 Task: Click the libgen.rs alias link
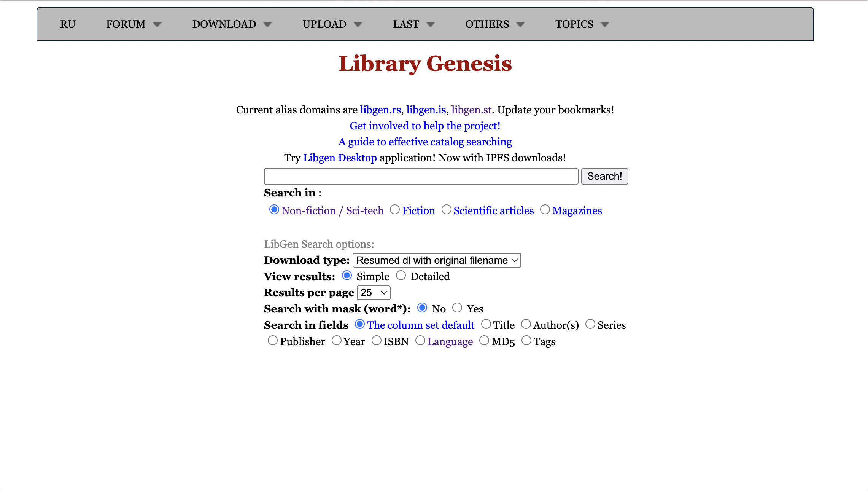(381, 109)
